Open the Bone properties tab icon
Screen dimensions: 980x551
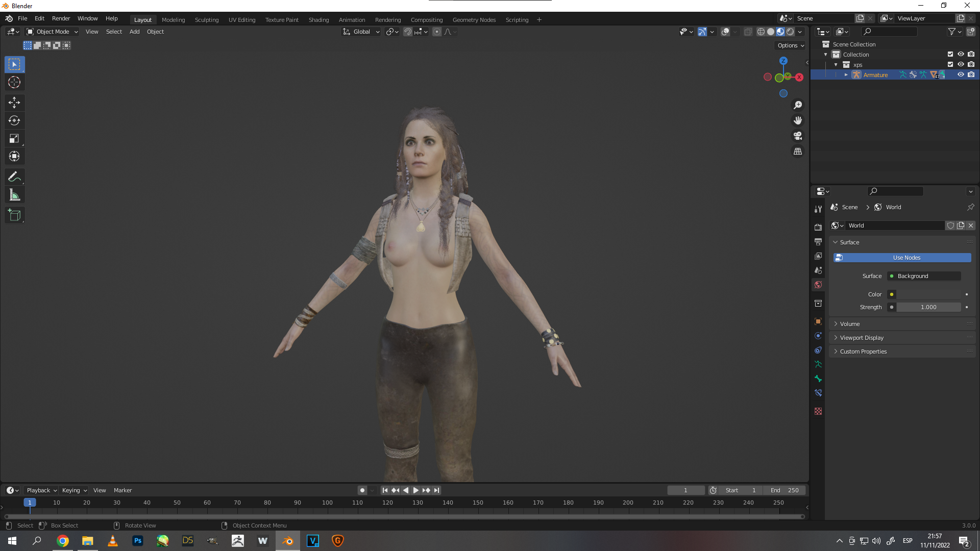click(x=818, y=379)
